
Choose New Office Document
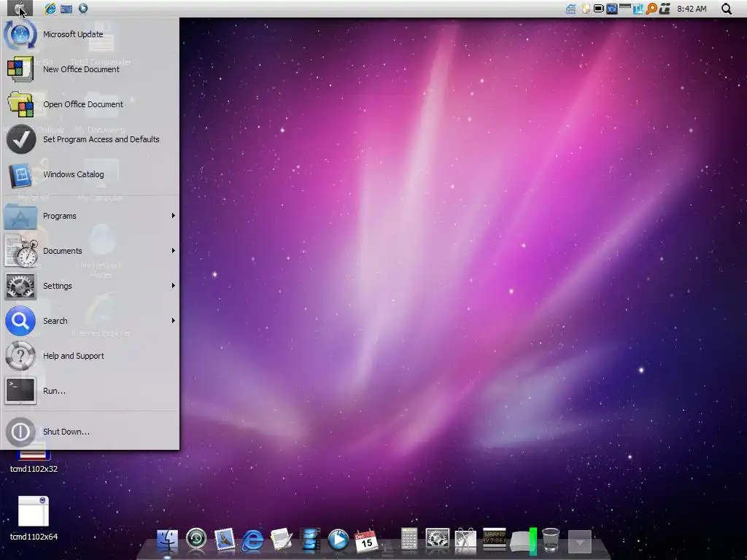pos(90,69)
